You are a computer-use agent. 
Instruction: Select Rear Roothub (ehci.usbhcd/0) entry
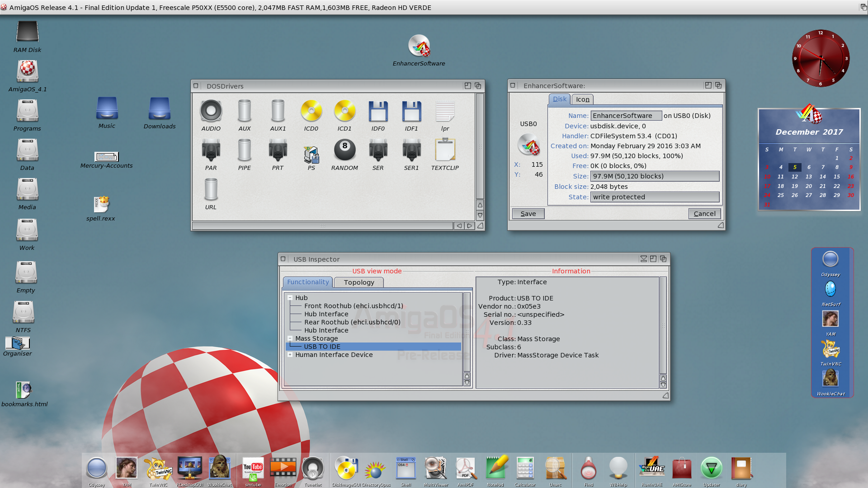[x=352, y=322]
